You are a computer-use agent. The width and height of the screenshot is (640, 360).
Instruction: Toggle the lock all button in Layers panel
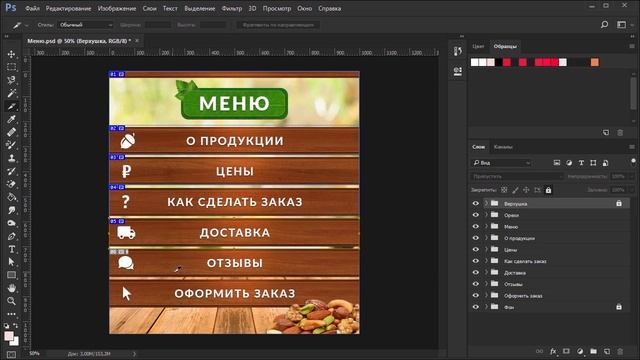point(548,190)
